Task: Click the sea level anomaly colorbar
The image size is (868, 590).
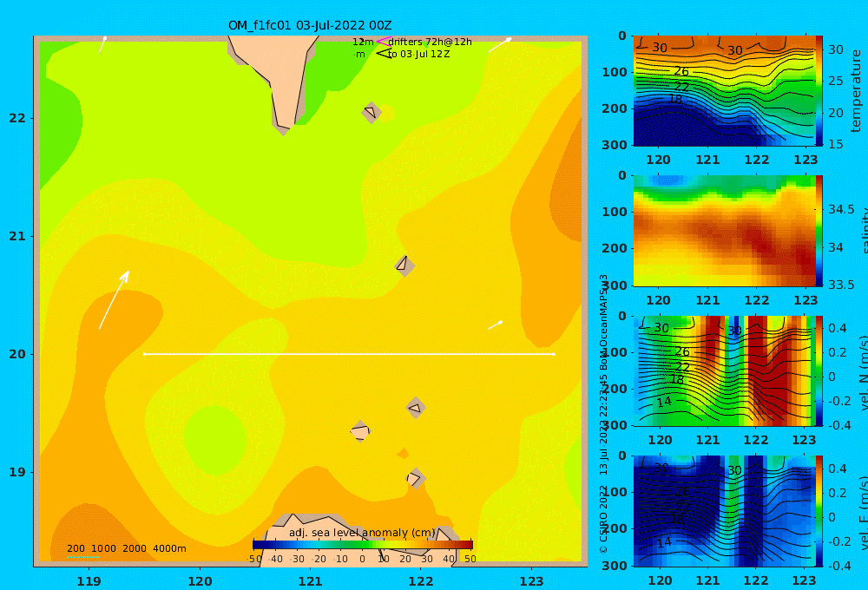Action: tap(363, 545)
